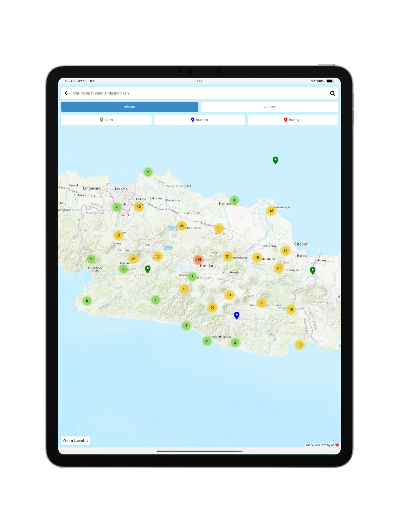The width and height of the screenshot is (399, 532).
Task: Open the 46 cluster near Sukabumi
Action: coord(133,259)
